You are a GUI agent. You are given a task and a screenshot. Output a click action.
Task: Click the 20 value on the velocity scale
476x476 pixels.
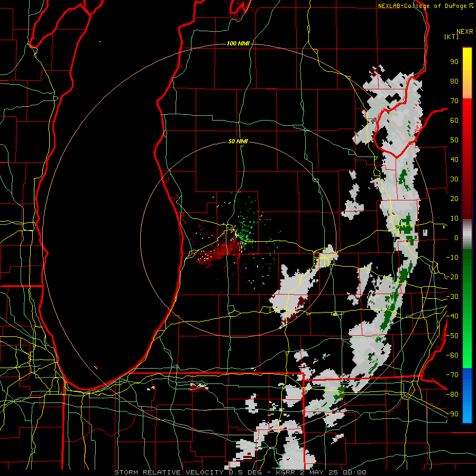pos(454,198)
